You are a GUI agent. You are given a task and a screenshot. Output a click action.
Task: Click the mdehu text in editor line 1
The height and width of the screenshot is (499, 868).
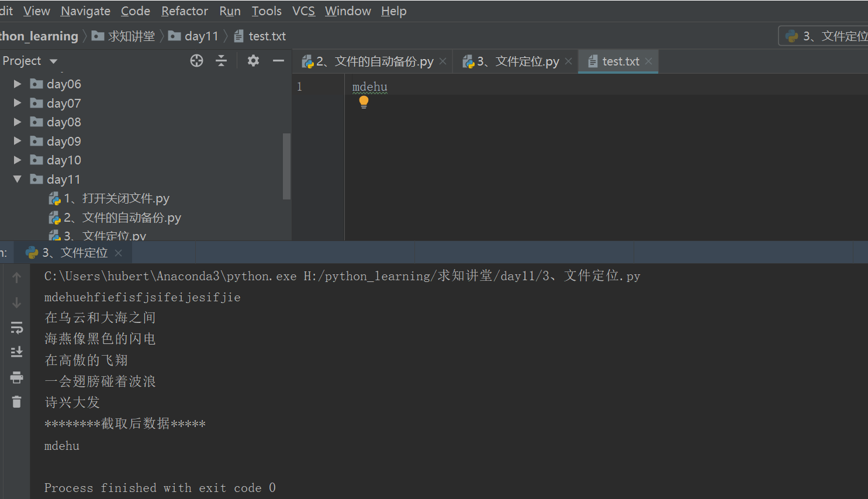(x=369, y=87)
